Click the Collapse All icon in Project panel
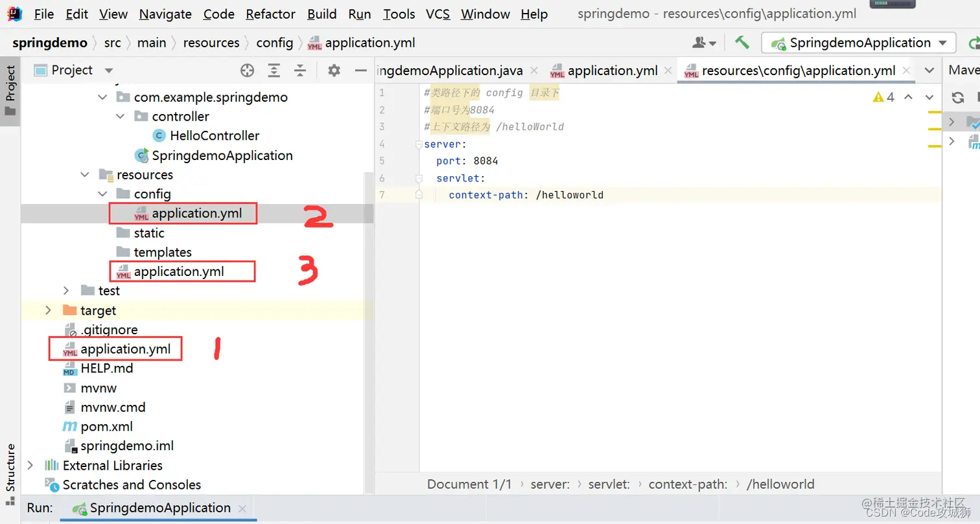The image size is (980, 524). tap(300, 71)
